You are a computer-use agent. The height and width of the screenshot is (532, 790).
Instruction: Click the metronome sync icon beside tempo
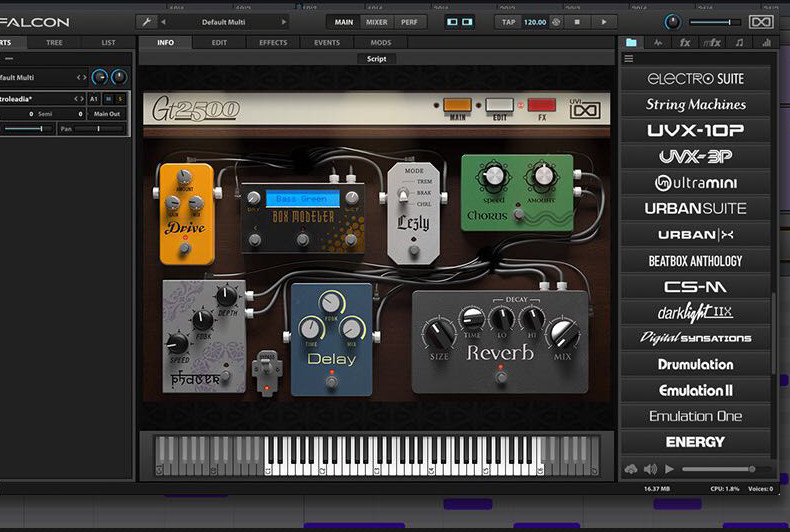coord(556,22)
